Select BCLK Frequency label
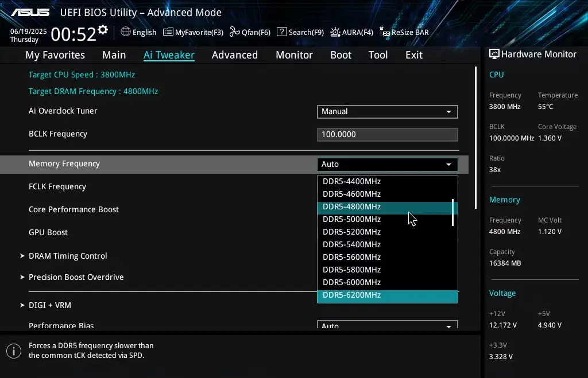The height and width of the screenshot is (378, 588). coord(58,134)
